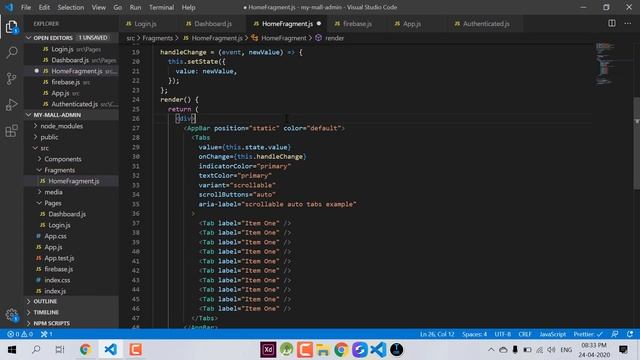Open the Selection menu
The image size is (640, 360).
pyautogui.click(x=71, y=7)
